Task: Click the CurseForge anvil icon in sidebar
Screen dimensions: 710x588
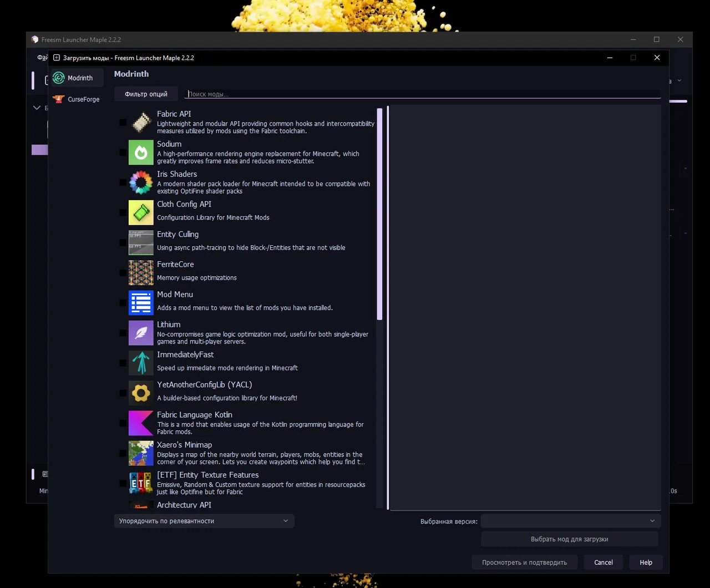Action: (x=59, y=99)
